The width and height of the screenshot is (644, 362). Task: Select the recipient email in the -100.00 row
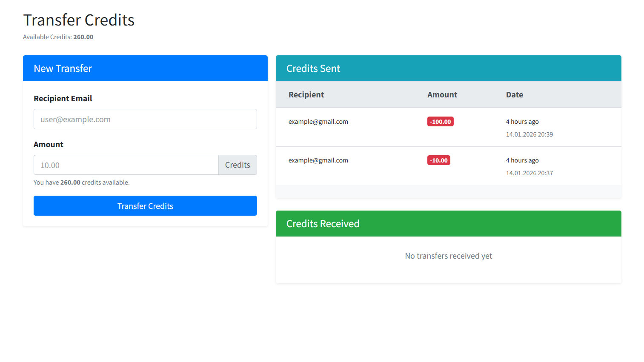point(318,122)
